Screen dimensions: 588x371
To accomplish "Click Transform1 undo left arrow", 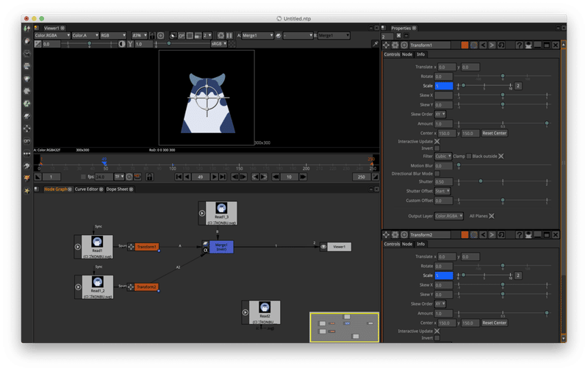I will coord(483,45).
